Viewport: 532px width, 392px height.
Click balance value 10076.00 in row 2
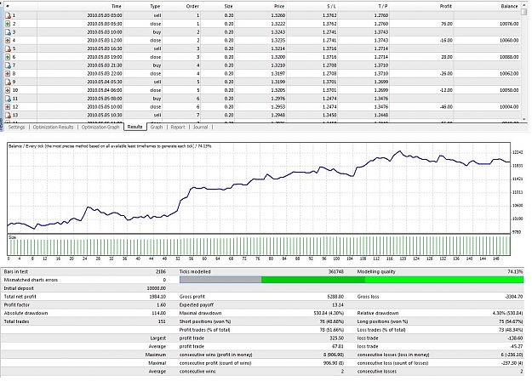509,24
